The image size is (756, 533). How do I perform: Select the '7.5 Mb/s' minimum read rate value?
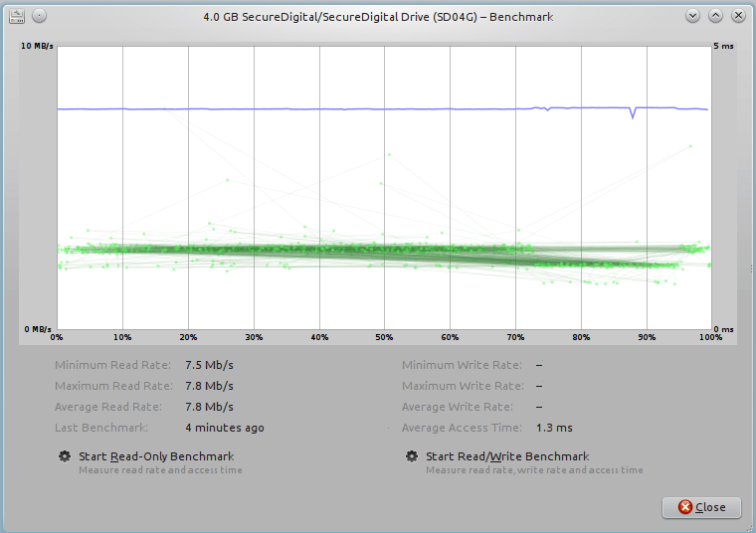click(x=209, y=365)
